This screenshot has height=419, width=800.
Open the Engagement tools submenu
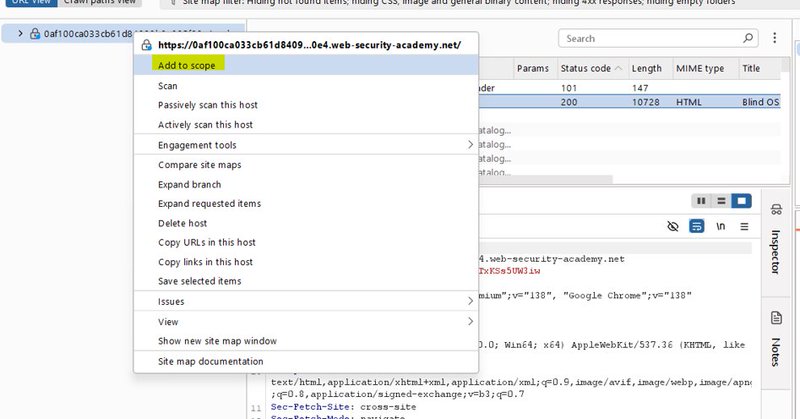[x=306, y=145]
